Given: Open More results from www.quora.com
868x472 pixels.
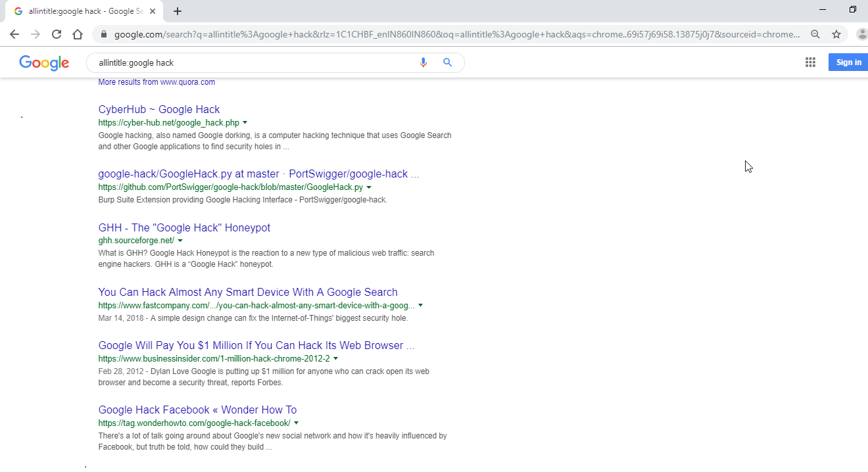Looking at the screenshot, I should [157, 82].
